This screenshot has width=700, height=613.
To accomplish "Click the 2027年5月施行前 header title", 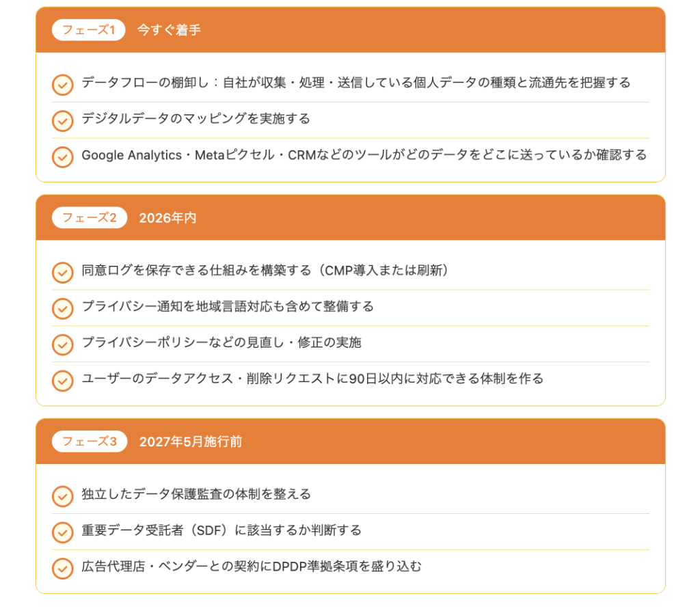I will 191,442.
